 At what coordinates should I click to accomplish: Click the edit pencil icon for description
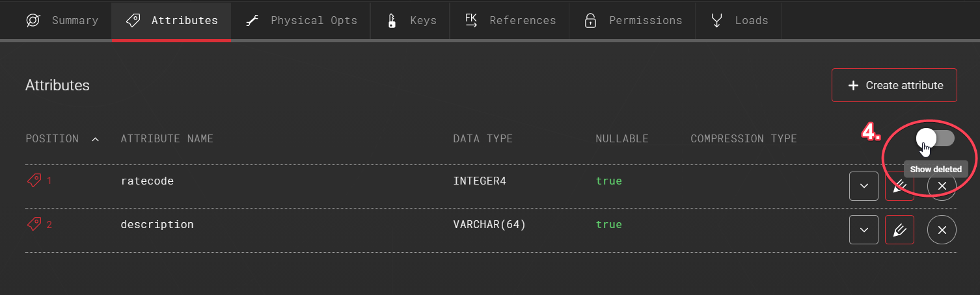point(899,229)
